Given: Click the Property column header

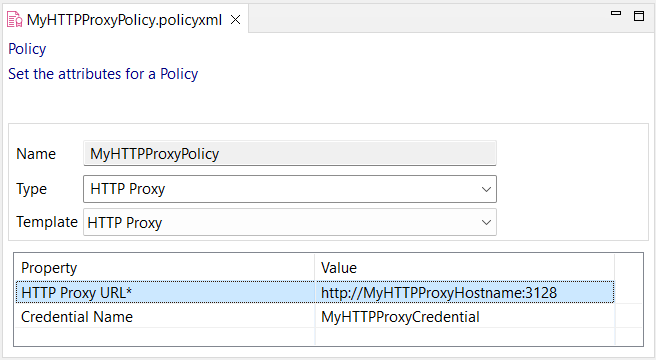Looking at the screenshot, I should coord(165,267).
